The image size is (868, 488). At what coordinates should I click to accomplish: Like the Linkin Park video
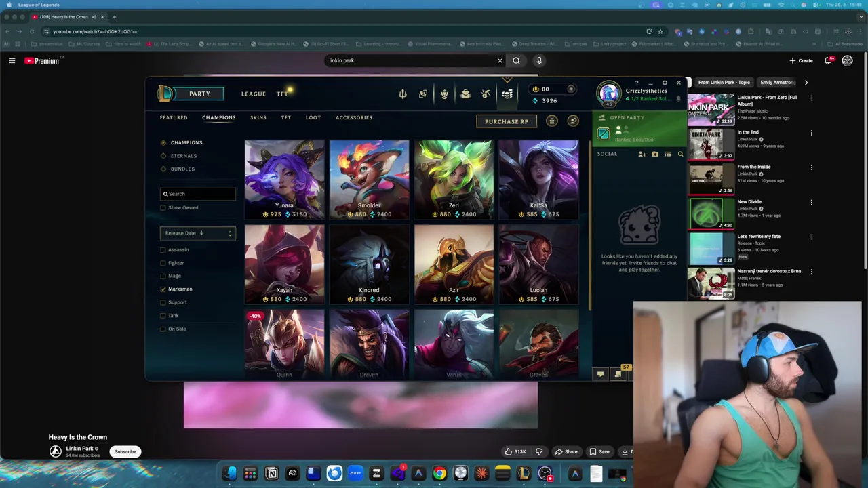pyautogui.click(x=516, y=451)
